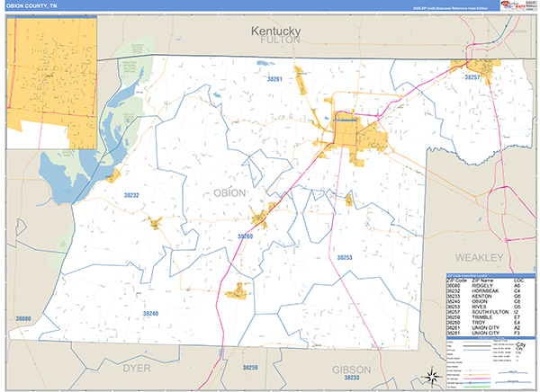Screen dimensions: 540x392
Task: Click the blue '38232' ZIP label on the map
Action: coord(131,195)
